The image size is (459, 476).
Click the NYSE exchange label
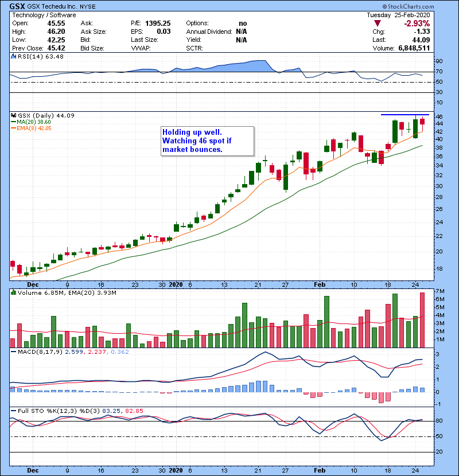pyautogui.click(x=87, y=7)
